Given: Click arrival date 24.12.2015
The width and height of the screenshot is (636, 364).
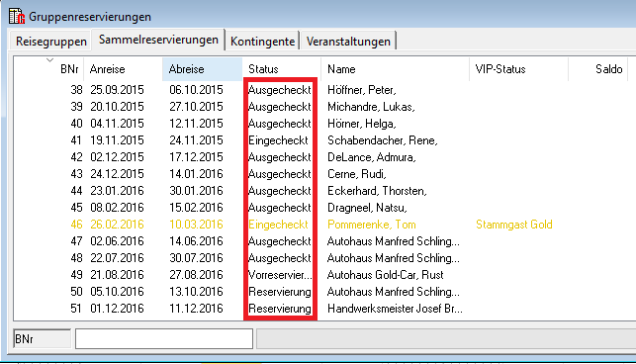Looking at the screenshot, I should click(x=117, y=174).
